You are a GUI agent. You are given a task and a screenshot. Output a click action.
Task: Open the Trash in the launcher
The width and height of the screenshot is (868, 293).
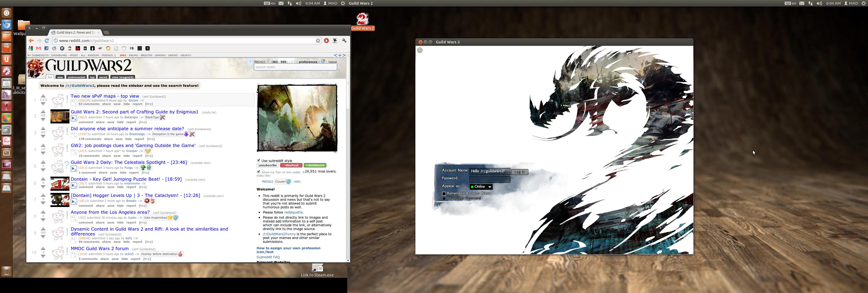7,271
